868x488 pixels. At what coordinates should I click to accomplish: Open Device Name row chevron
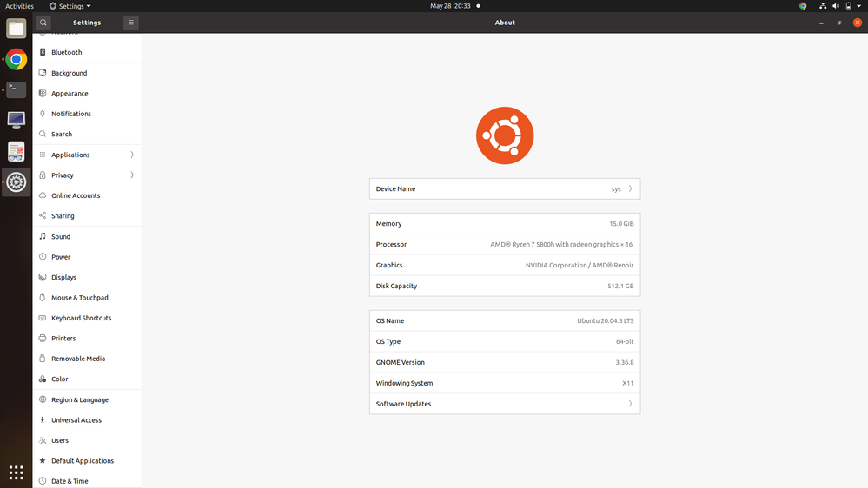630,188
